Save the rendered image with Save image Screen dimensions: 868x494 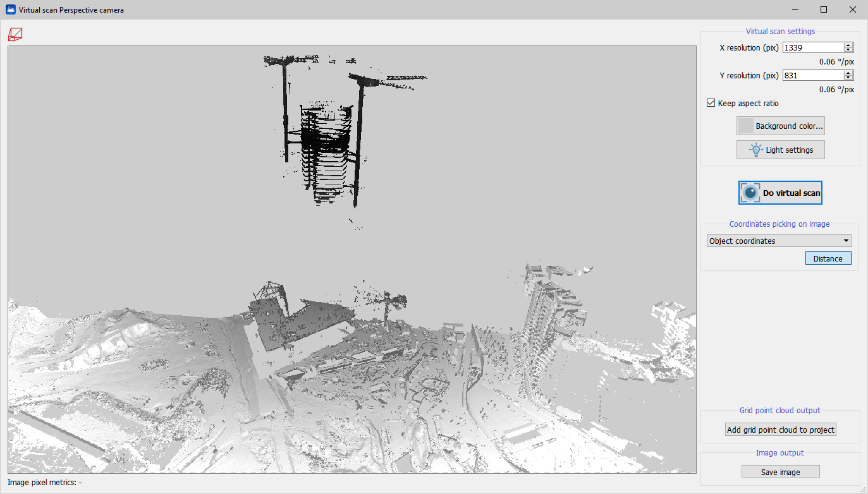[780, 472]
